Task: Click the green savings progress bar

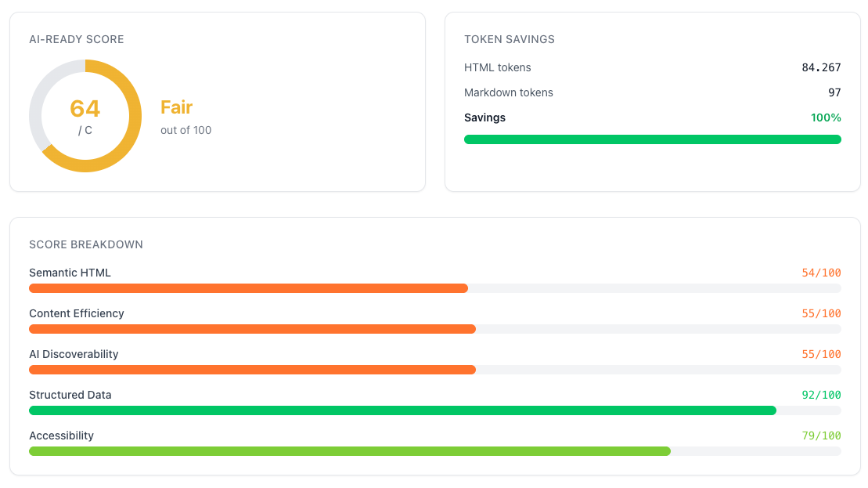Action: coord(653,139)
